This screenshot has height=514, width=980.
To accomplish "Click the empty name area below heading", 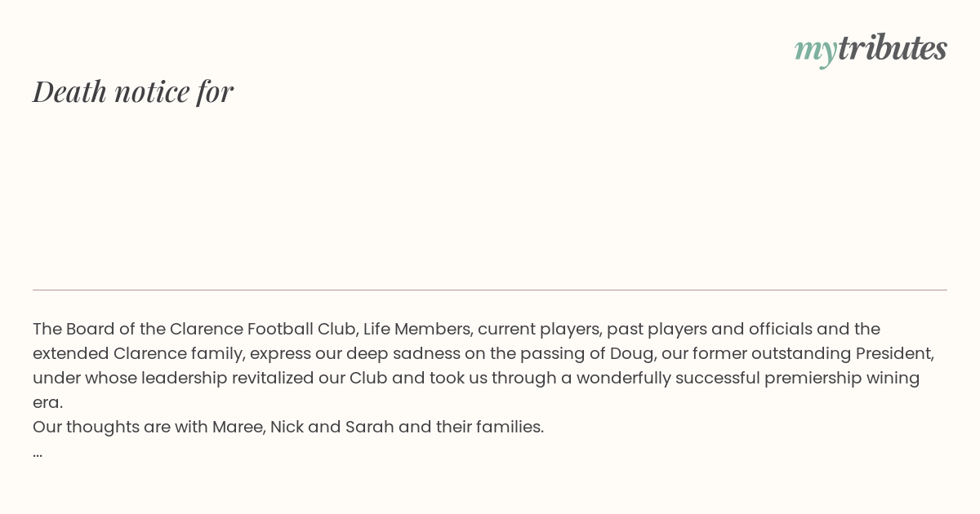I will coord(490,196).
